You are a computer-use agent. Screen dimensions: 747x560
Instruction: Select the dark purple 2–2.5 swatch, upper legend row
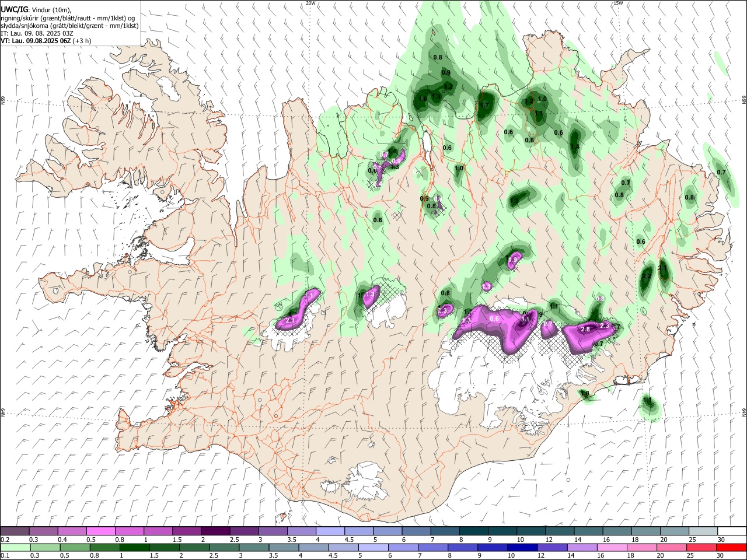(x=215, y=531)
